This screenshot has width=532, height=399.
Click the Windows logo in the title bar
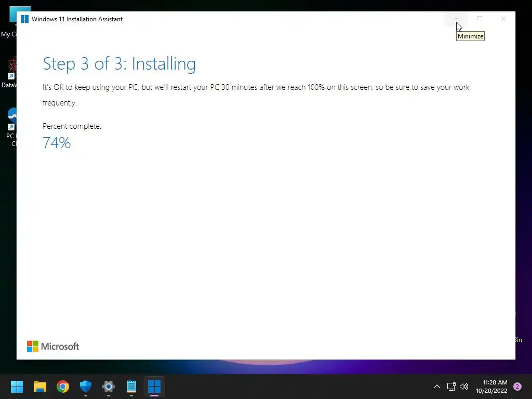[24, 19]
